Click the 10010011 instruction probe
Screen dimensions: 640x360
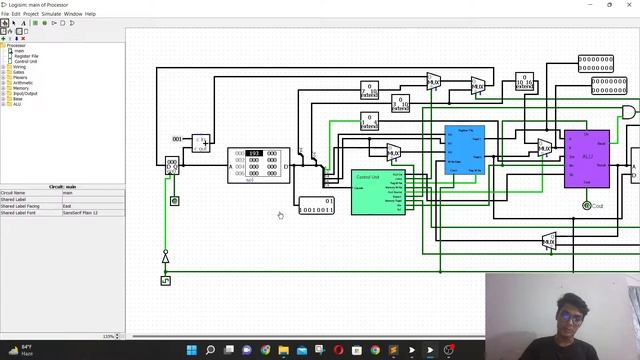(316, 206)
